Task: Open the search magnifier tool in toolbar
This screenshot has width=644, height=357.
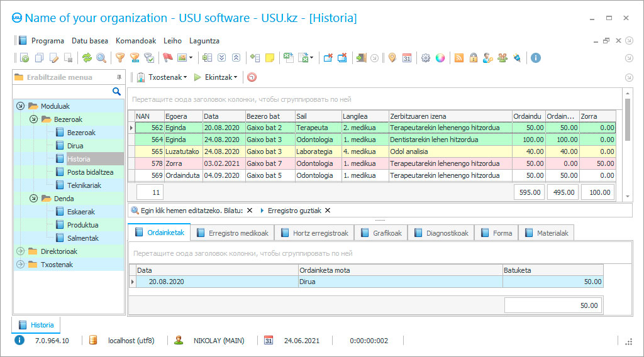Action: [101, 58]
